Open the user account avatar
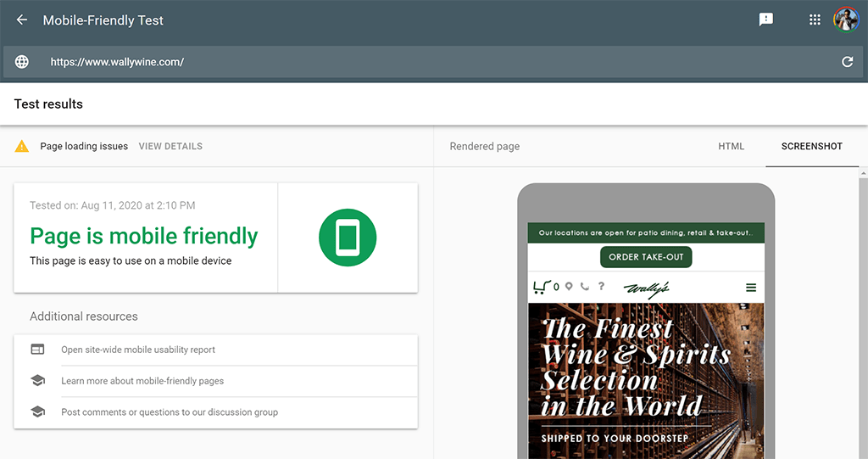The image size is (868, 459). tap(846, 20)
